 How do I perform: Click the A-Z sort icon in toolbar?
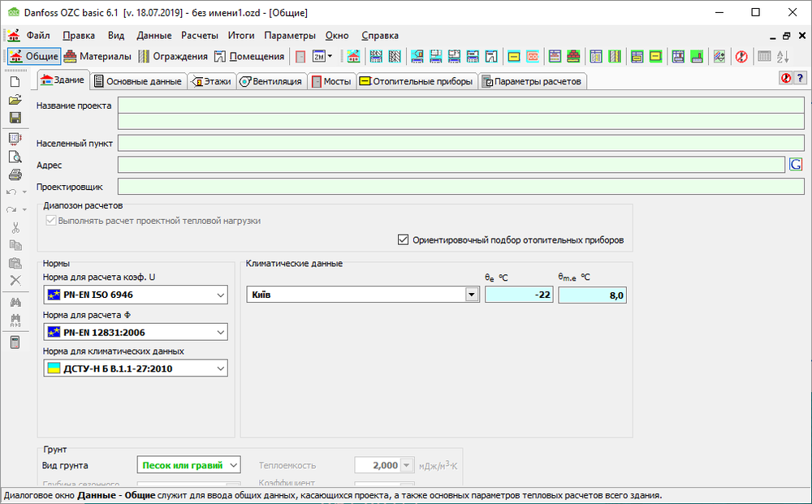tap(783, 57)
